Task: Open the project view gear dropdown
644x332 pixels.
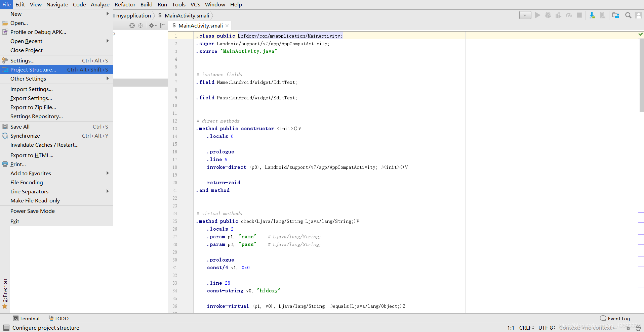Action: [153, 26]
